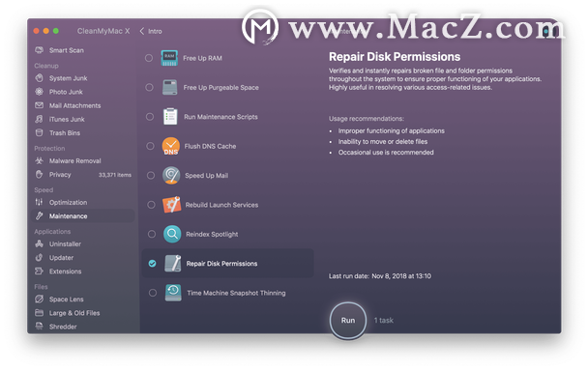Click the Run Maintenance Scripts clipboard icon
This screenshot has width=588, height=370.
[170, 117]
